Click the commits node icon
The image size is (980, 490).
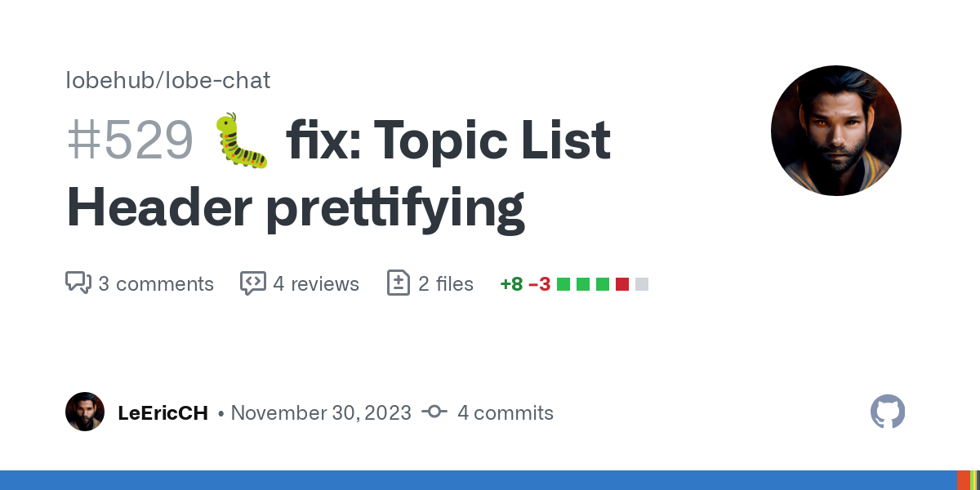[x=434, y=412]
